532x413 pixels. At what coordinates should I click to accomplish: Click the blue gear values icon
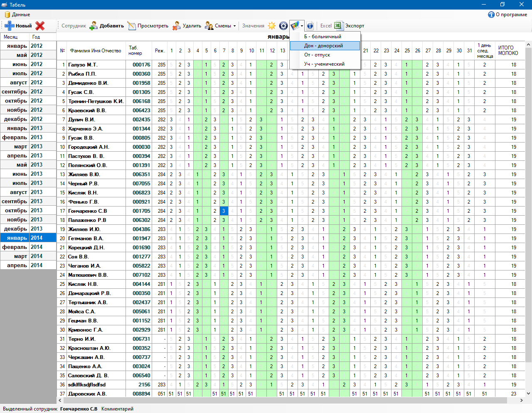(283, 26)
